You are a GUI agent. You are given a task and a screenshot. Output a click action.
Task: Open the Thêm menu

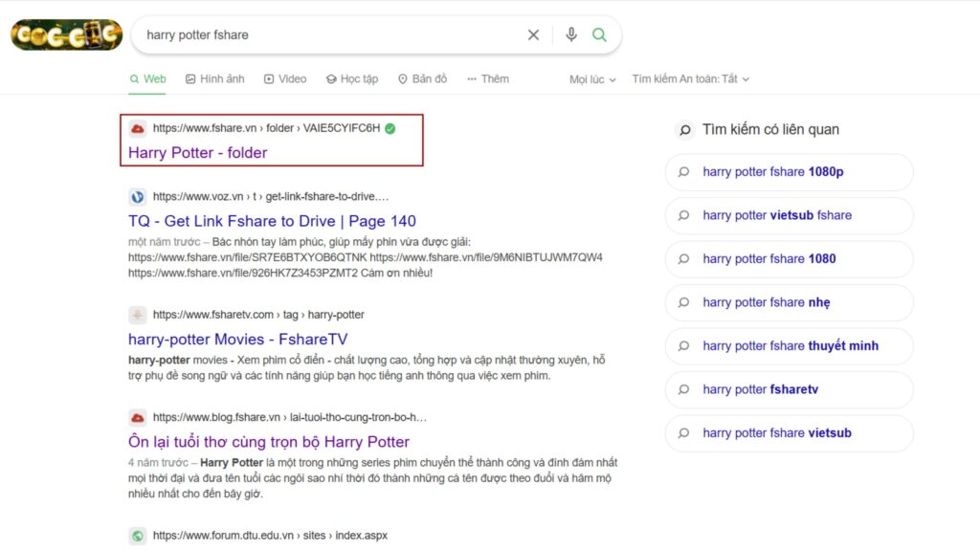pos(487,78)
